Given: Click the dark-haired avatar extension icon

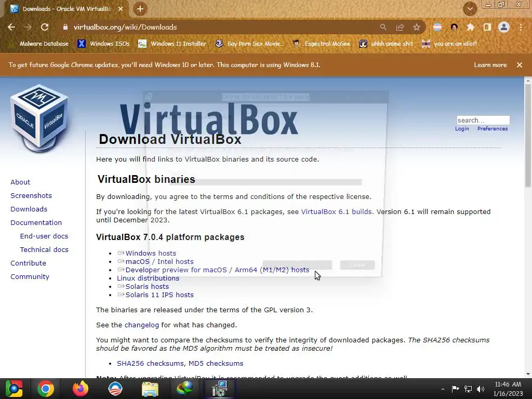Looking at the screenshot, I should 454,27.
